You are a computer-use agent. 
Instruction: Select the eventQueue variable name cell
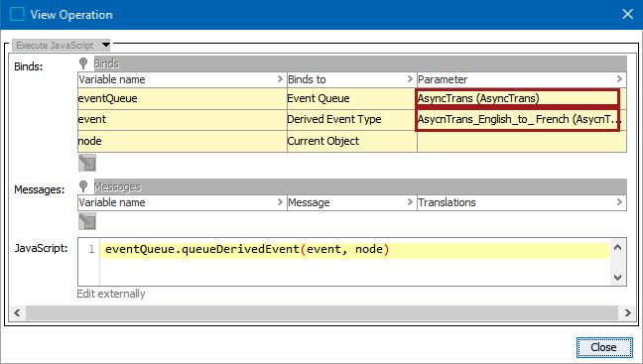pos(182,98)
